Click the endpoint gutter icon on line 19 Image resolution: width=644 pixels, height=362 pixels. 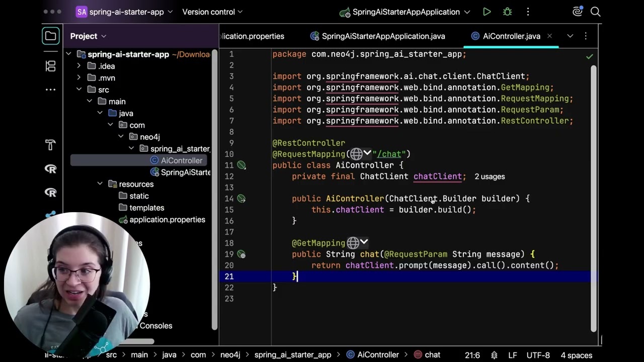coord(242,254)
